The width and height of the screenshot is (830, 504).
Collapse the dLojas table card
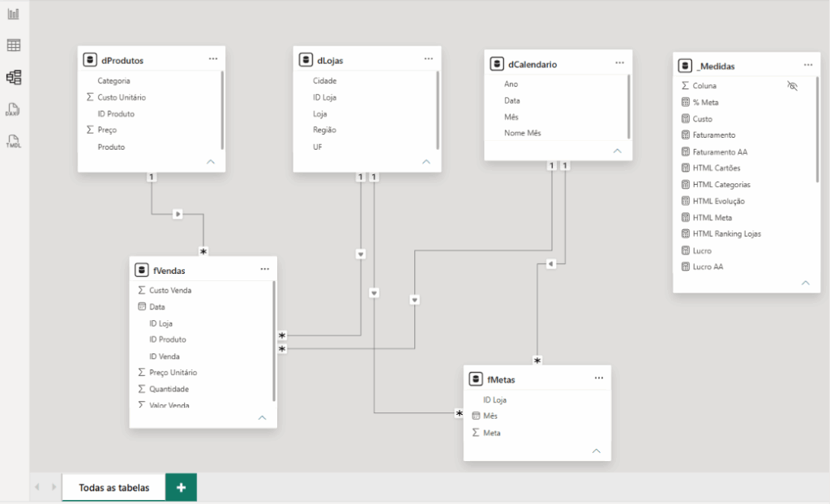(426, 161)
